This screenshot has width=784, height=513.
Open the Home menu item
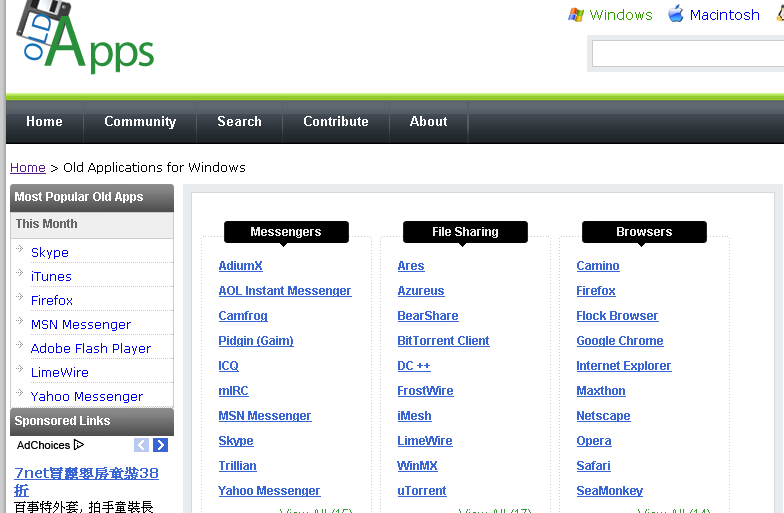[44, 122]
